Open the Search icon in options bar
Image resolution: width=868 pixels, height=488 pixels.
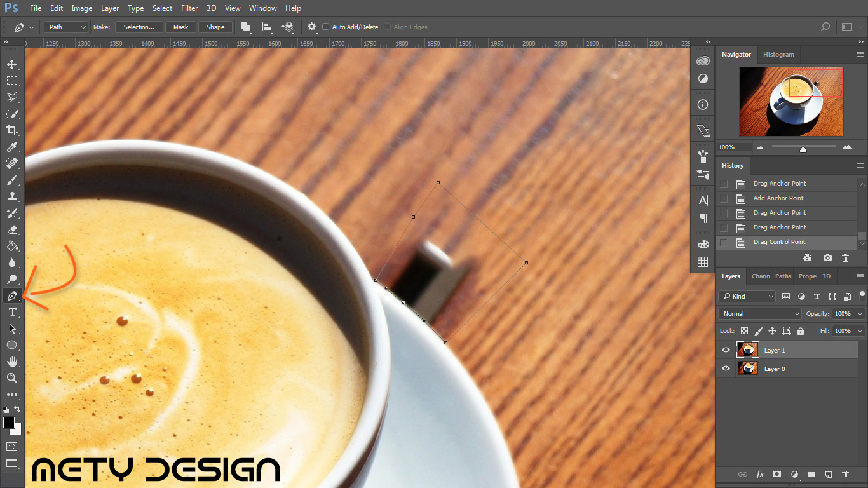coord(825,27)
